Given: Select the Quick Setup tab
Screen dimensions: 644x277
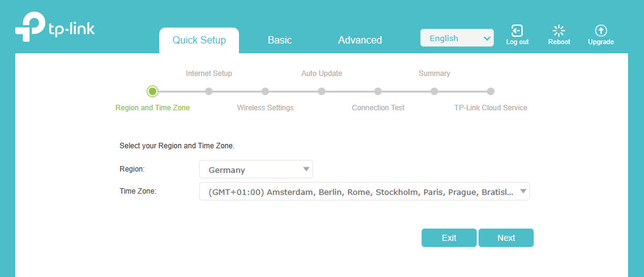Looking at the screenshot, I should coord(199,40).
